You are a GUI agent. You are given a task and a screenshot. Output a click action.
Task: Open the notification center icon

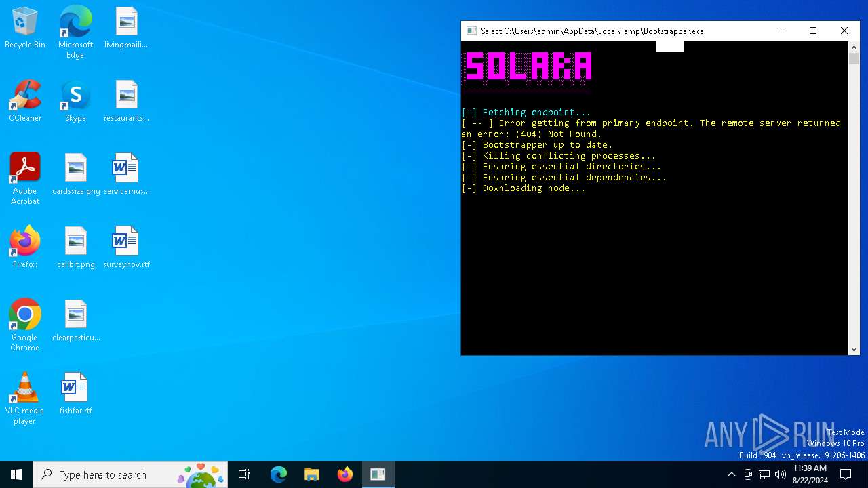pyautogui.click(x=846, y=474)
